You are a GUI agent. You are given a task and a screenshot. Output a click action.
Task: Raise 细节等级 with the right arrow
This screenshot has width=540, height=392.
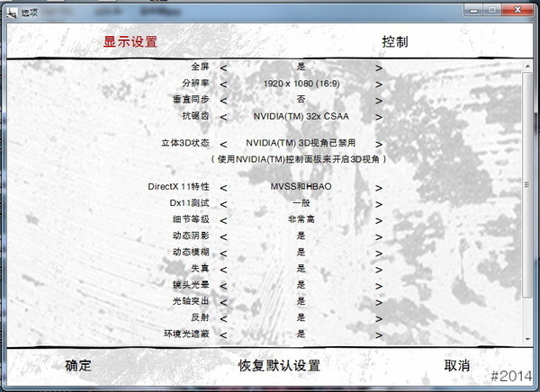[x=379, y=220]
